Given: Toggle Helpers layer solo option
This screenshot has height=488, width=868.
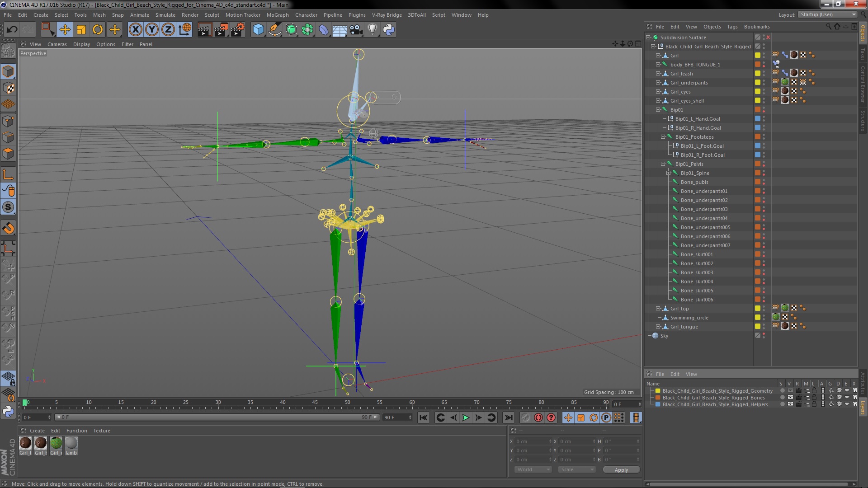Looking at the screenshot, I should (x=782, y=404).
